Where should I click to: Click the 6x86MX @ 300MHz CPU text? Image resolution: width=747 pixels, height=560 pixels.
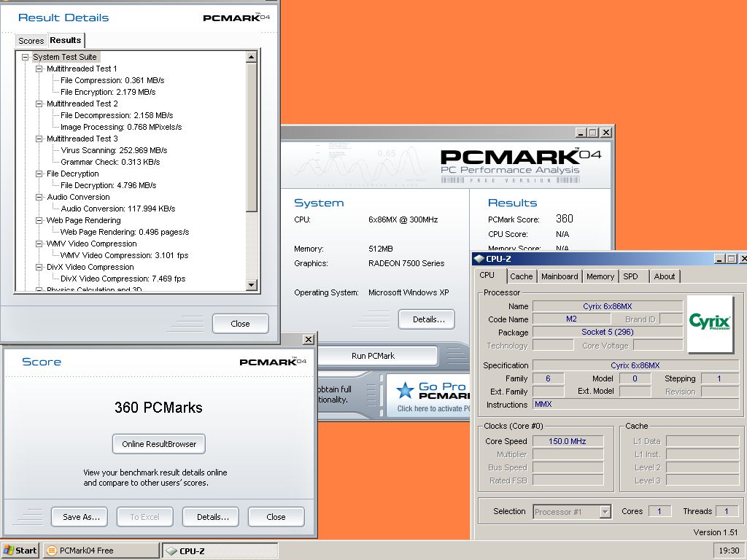403,220
